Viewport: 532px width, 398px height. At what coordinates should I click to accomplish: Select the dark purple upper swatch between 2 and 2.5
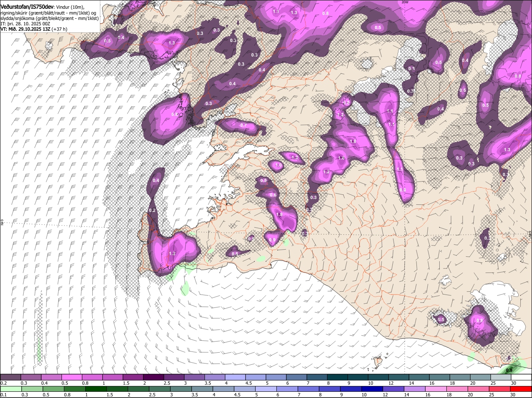coord(153,377)
